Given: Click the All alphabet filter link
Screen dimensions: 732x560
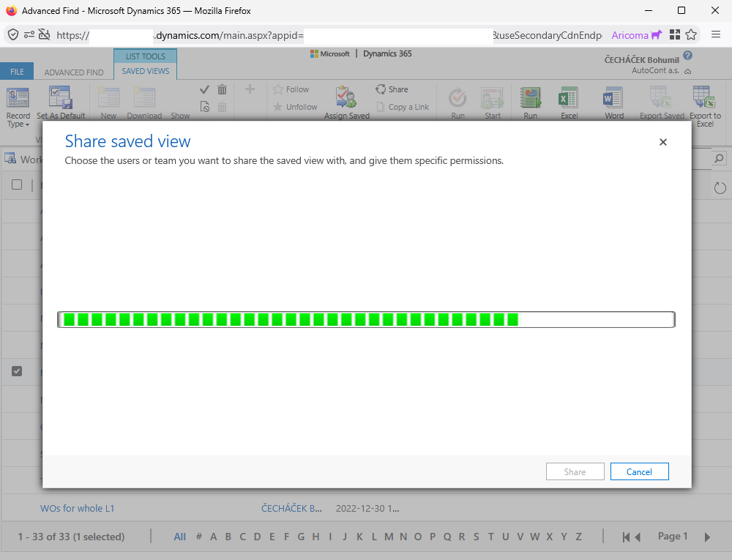Looking at the screenshot, I should [180, 537].
